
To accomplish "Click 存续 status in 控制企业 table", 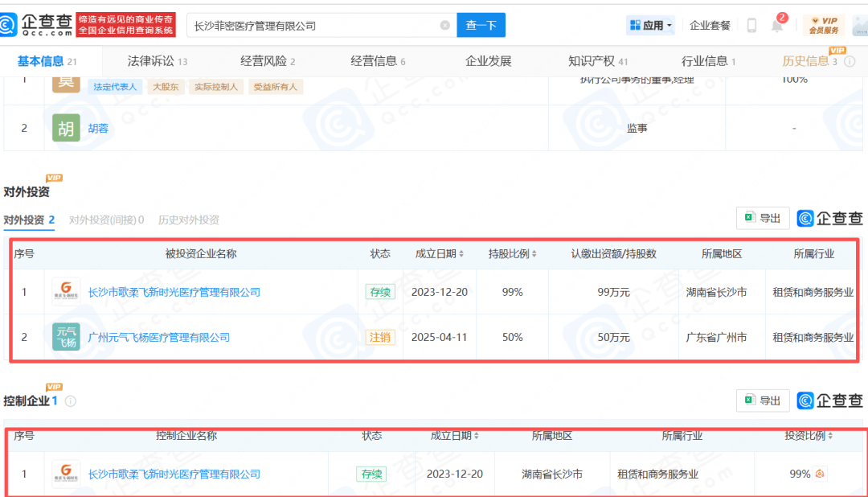I will [x=371, y=474].
